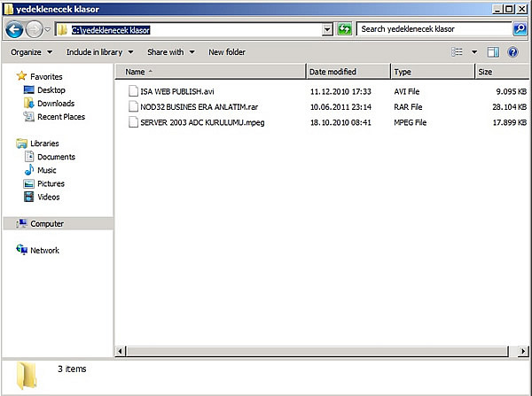Open the recent pages dropdown beside Forward
532x396 pixels.
coord(48,30)
